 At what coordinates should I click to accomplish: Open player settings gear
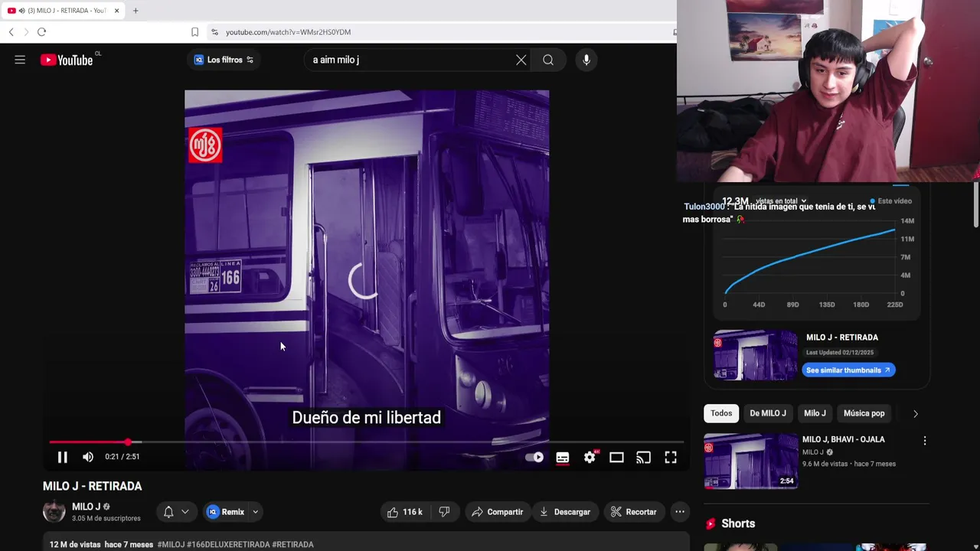[x=590, y=458]
